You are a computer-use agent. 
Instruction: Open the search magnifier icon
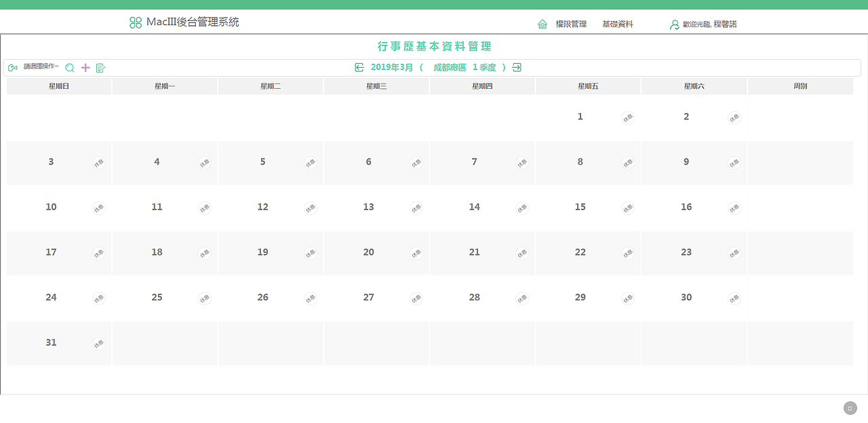pyautogui.click(x=69, y=68)
